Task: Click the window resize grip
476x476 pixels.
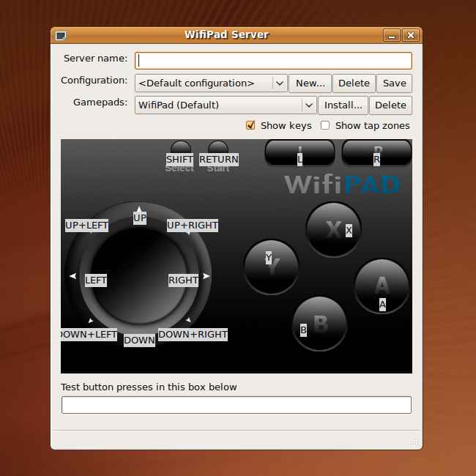Action: point(414,442)
